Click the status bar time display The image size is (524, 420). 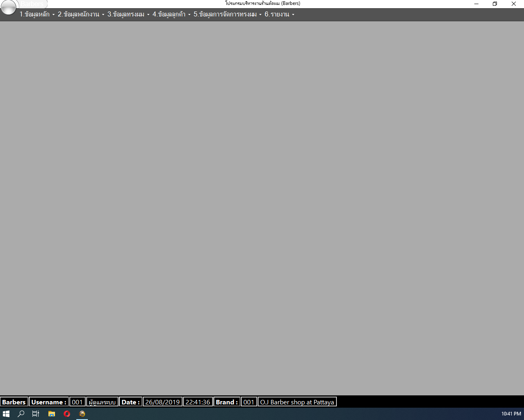tap(198, 402)
